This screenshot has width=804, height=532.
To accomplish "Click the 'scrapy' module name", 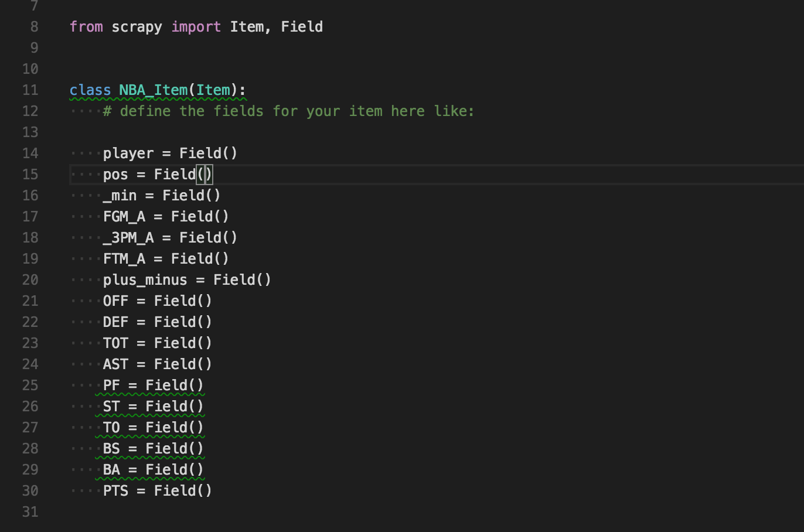I will (x=137, y=27).
